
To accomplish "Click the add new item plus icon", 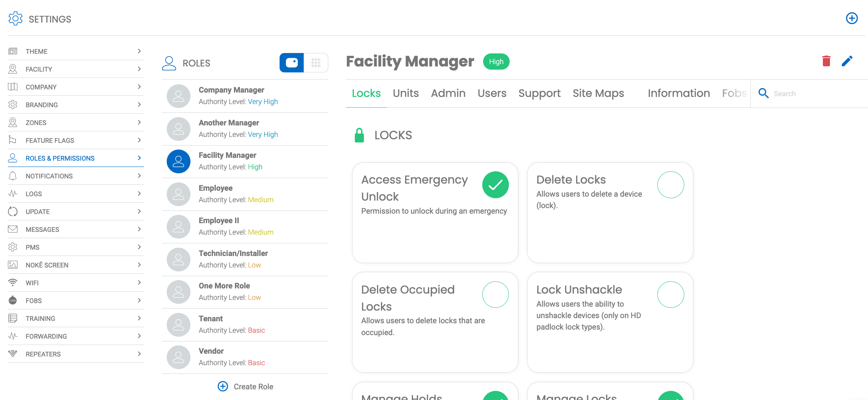I will pyautogui.click(x=852, y=18).
